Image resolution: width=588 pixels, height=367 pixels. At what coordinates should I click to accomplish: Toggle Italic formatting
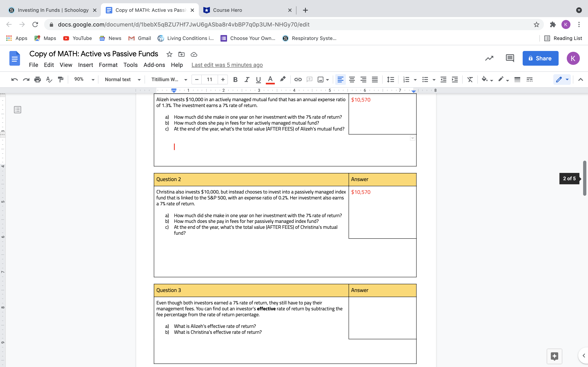pyautogui.click(x=247, y=79)
